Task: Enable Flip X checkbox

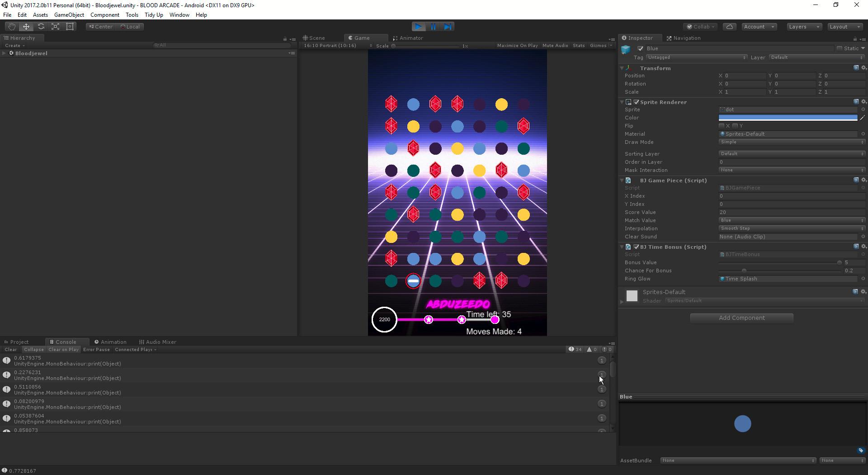Action: [x=722, y=126]
